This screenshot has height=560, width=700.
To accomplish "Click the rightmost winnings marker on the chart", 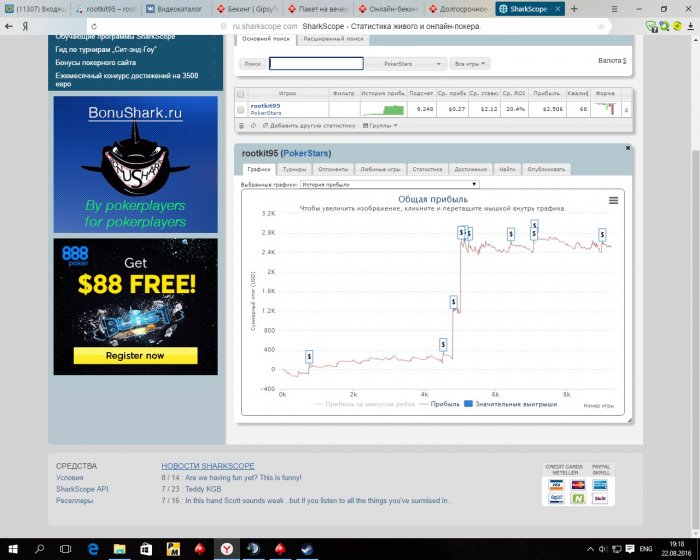I will (x=602, y=234).
